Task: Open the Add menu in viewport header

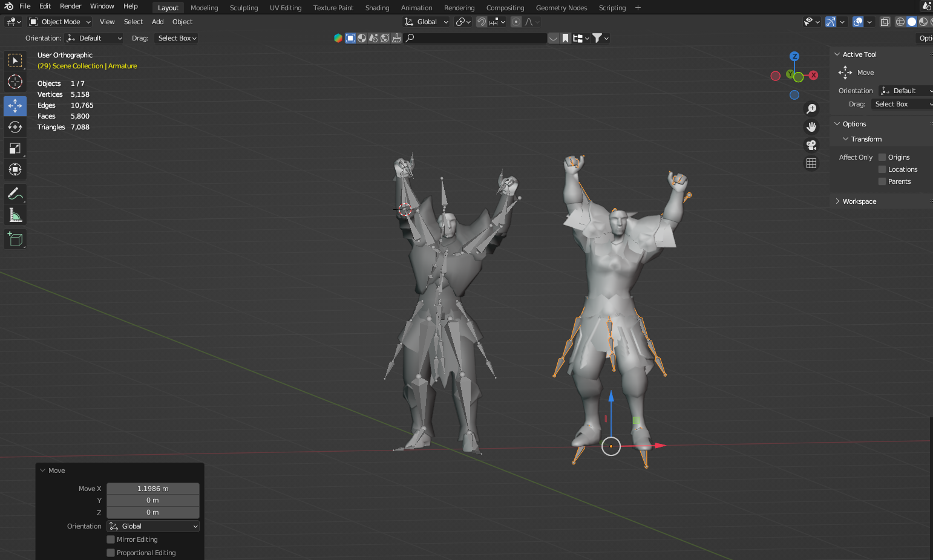Action: pyautogui.click(x=158, y=22)
